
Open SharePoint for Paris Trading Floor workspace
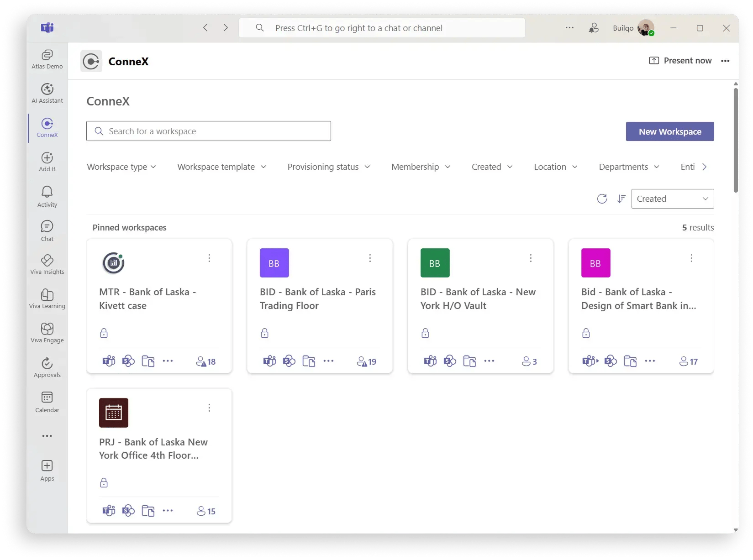[289, 361]
